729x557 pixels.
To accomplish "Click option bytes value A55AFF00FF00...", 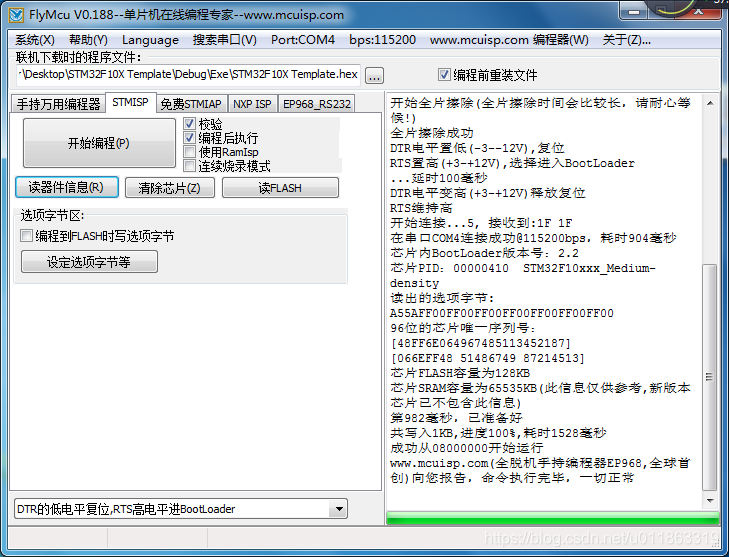I will click(502, 313).
